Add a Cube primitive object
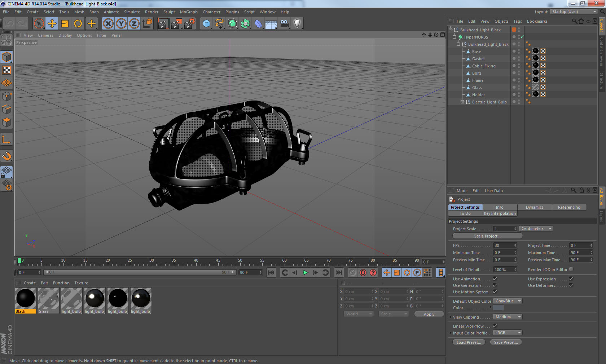Image resolution: width=606 pixels, height=364 pixels. 206,24
